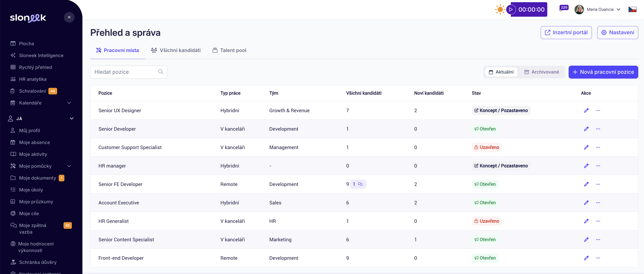Click the Czech flag language icon
Image resolution: width=644 pixels, height=274 pixels.
pyautogui.click(x=632, y=9)
